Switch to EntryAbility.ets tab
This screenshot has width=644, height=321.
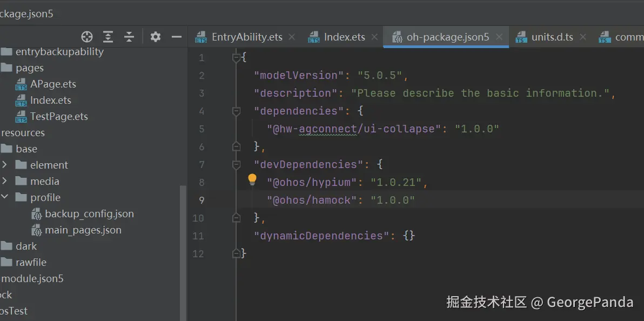click(x=247, y=37)
